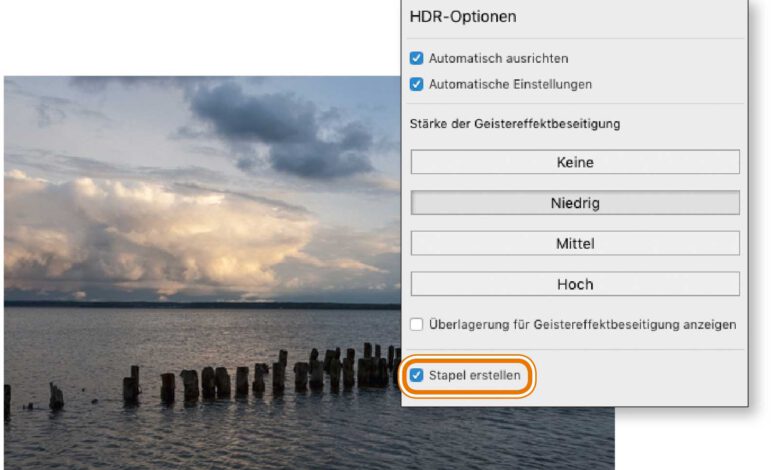Click the "HDR-Optionen" panel title
The width and height of the screenshot is (780, 470).
tap(463, 17)
